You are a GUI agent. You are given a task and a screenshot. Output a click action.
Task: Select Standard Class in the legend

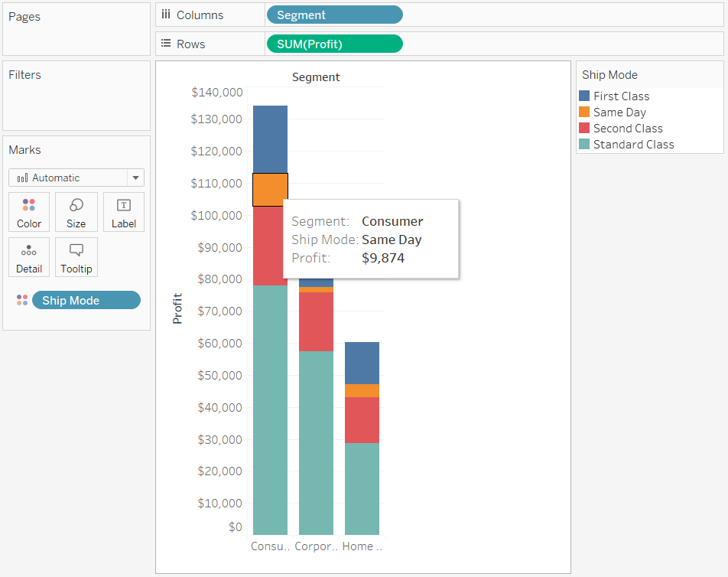(x=633, y=145)
